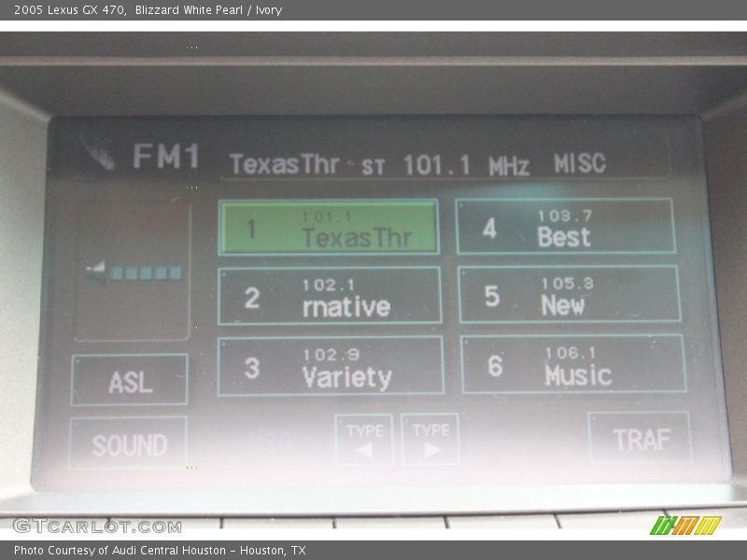The height and width of the screenshot is (560, 747).
Task: Go to previous program TYPE
Action: pos(364,439)
